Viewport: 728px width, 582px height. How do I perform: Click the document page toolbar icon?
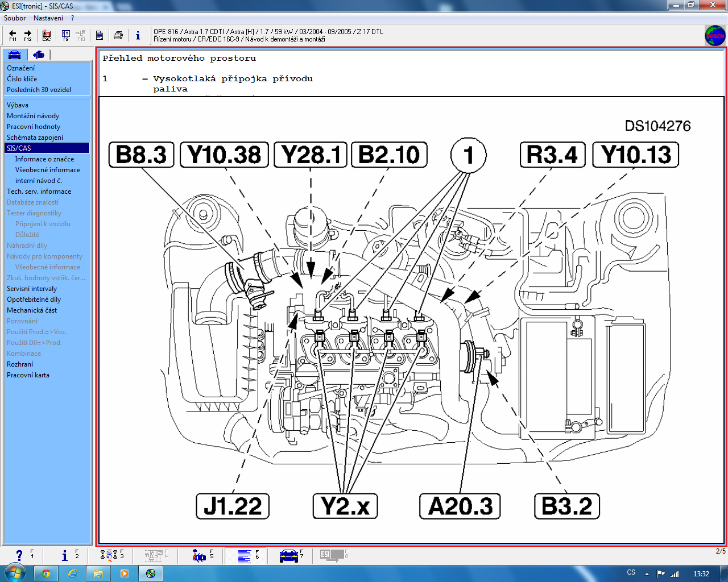coord(100,35)
